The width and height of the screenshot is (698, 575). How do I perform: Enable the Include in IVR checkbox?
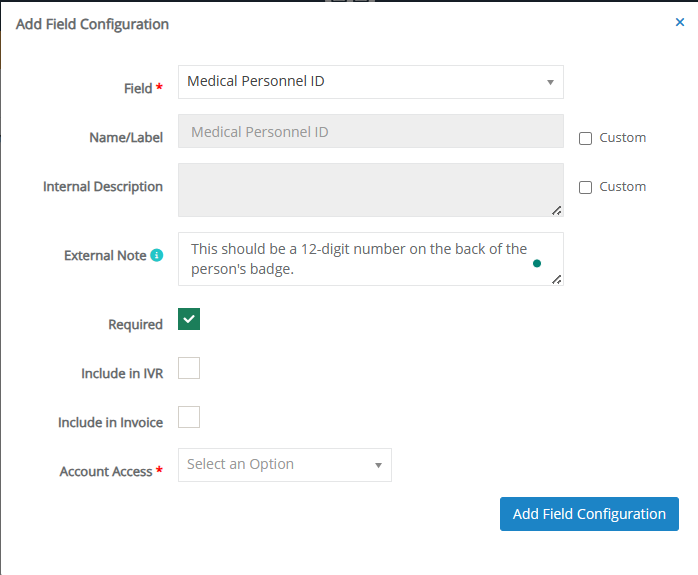pos(189,368)
